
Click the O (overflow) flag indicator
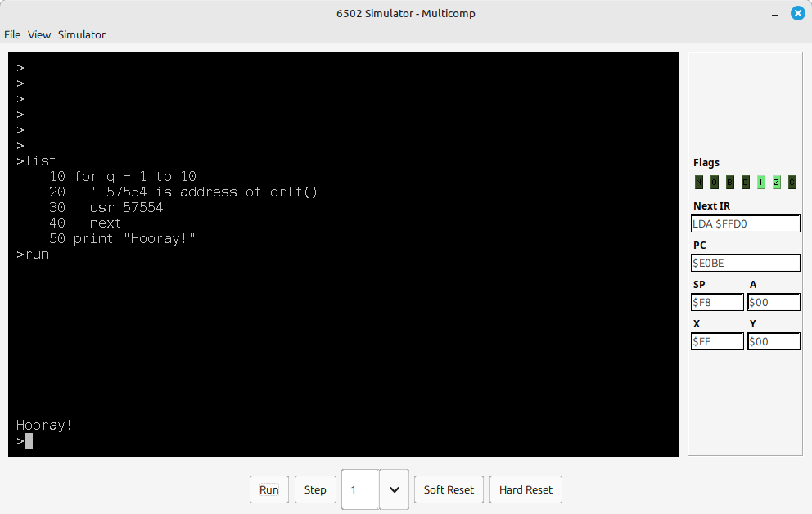715,183
